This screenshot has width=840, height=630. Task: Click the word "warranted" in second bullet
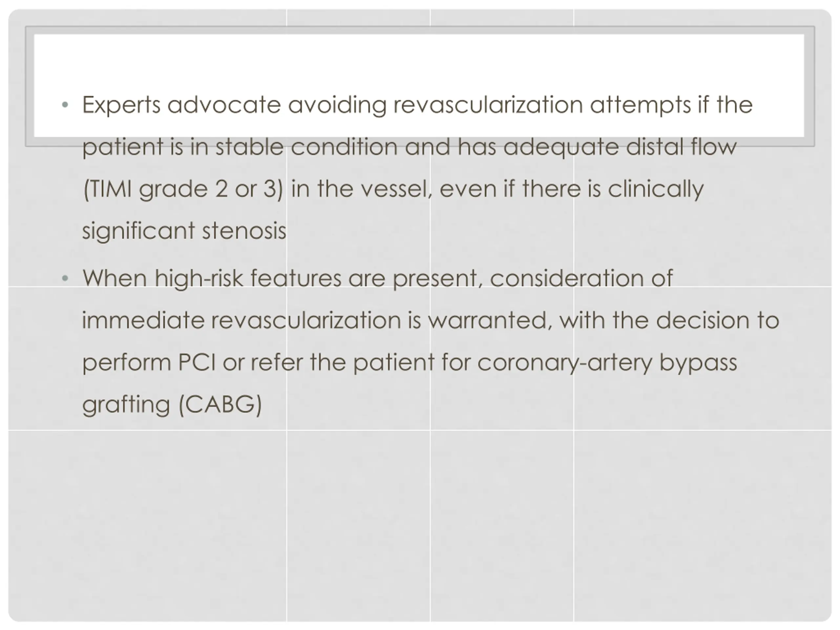[x=490, y=321]
